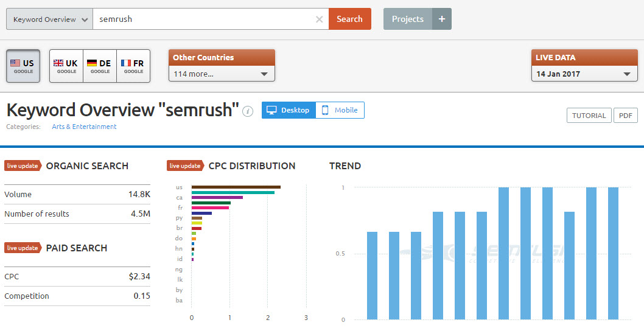Click the br label in CPC chart
Viewport: 644px width, 331px height.
tap(179, 228)
